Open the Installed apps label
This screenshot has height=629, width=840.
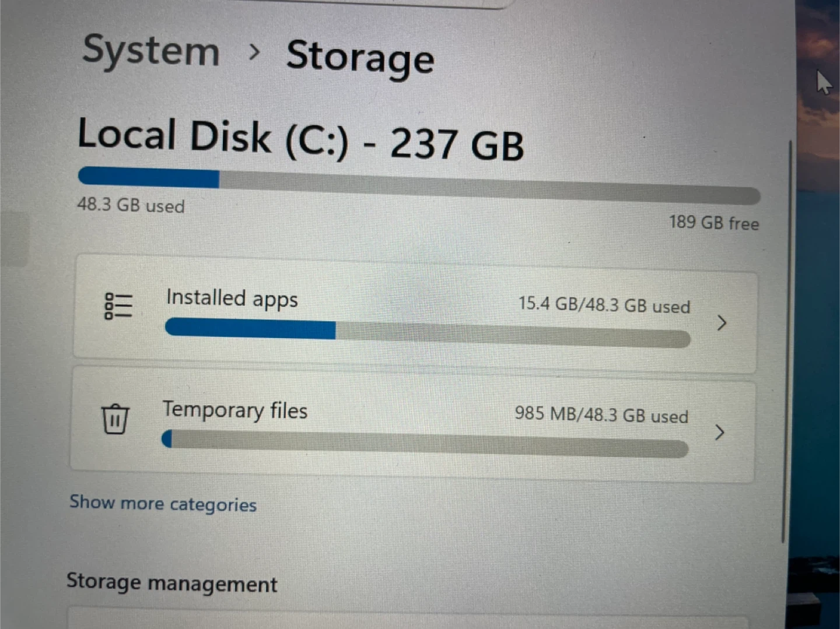(x=232, y=298)
